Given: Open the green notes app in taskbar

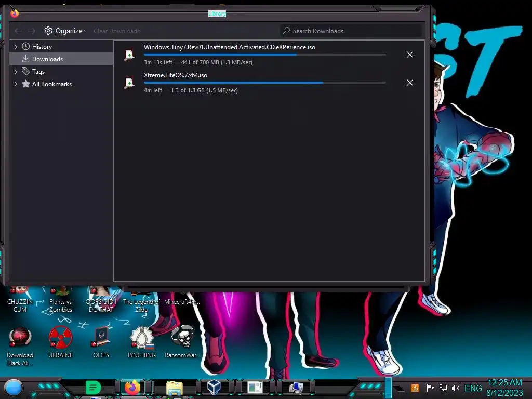Looking at the screenshot, I should tap(93, 388).
